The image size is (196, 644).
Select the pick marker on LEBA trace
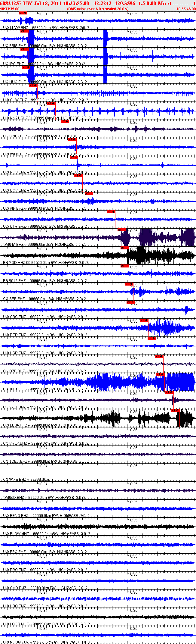tap(176, 411)
